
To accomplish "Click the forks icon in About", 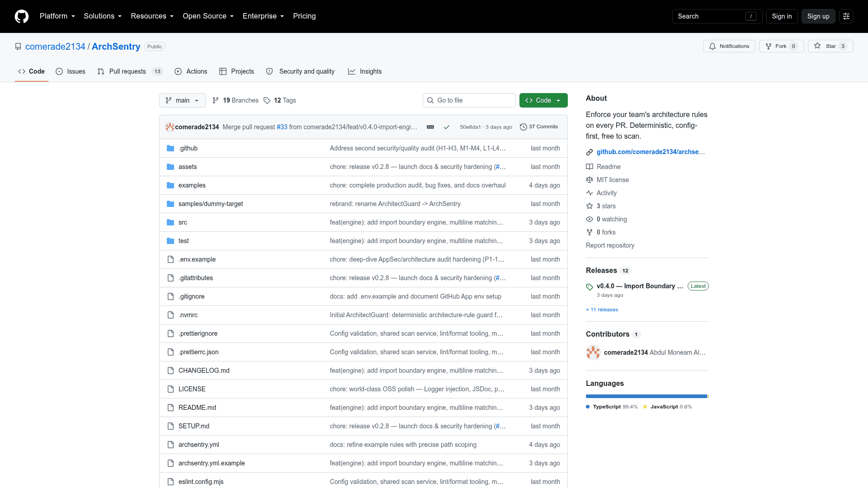I will pos(590,232).
